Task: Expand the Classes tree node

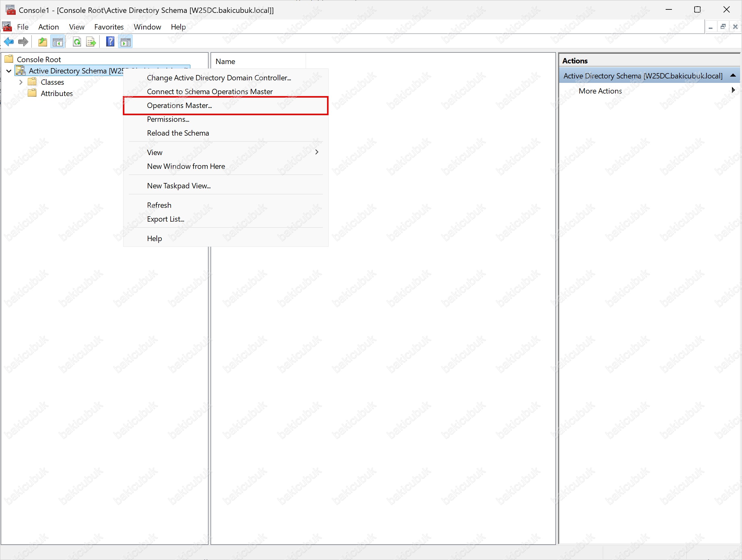Action: [x=21, y=82]
